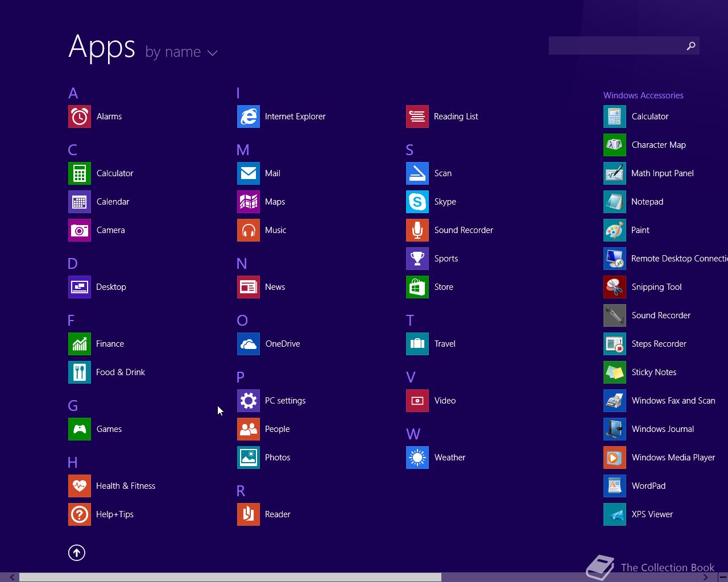Launch Notepad icon

[x=615, y=202]
